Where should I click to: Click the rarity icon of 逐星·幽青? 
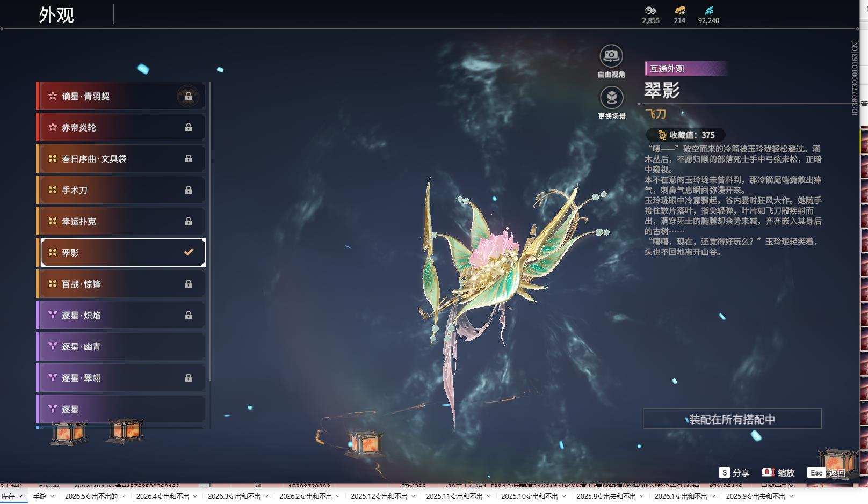click(x=53, y=347)
